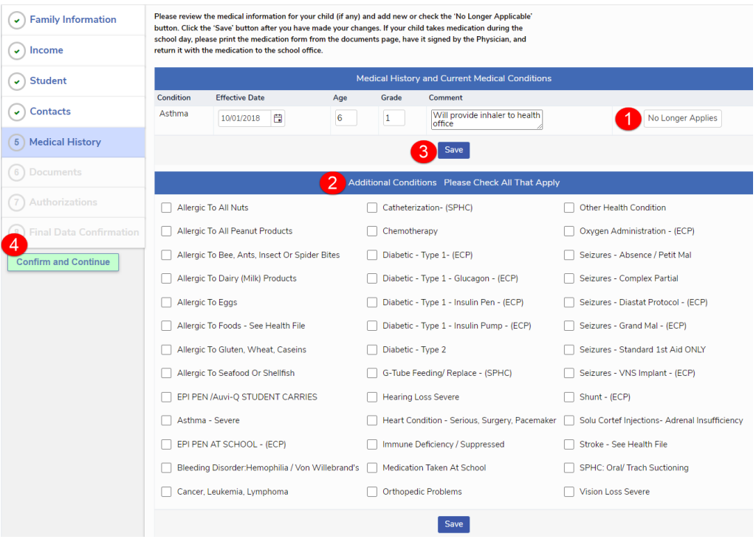Check Medication Taken At School

tap(372, 468)
